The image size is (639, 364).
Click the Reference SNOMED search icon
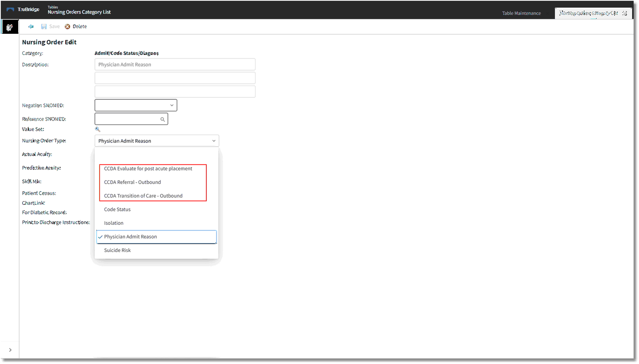(163, 119)
